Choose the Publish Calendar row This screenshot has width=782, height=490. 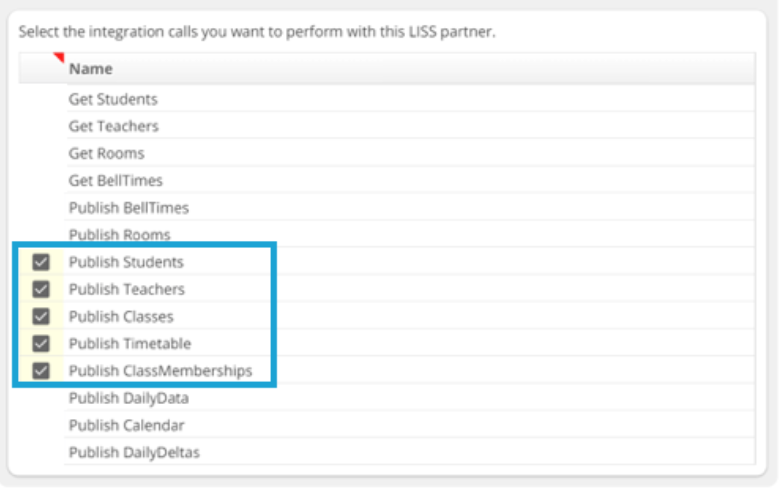[x=126, y=425]
